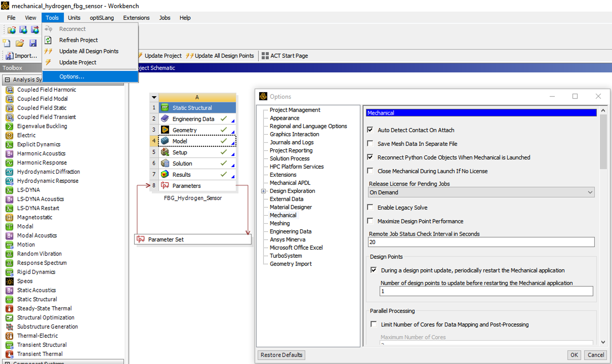Click the Random Vibration icon
This screenshot has height=364, width=612.
9,254
